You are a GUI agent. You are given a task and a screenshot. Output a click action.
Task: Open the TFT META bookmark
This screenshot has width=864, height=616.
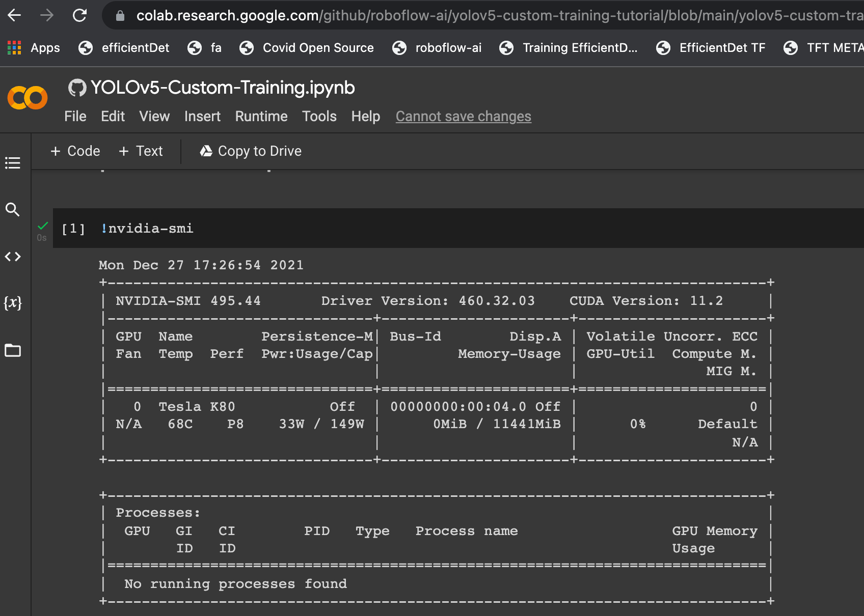coord(824,48)
